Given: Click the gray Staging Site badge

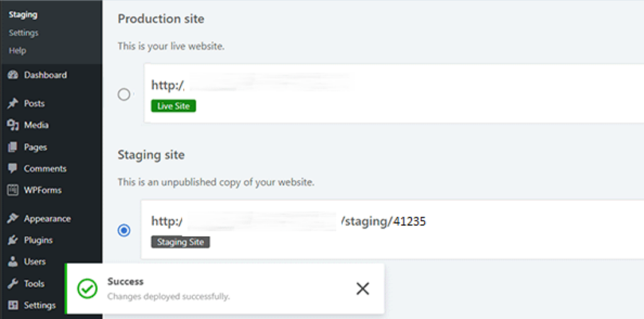Looking at the screenshot, I should (x=180, y=242).
